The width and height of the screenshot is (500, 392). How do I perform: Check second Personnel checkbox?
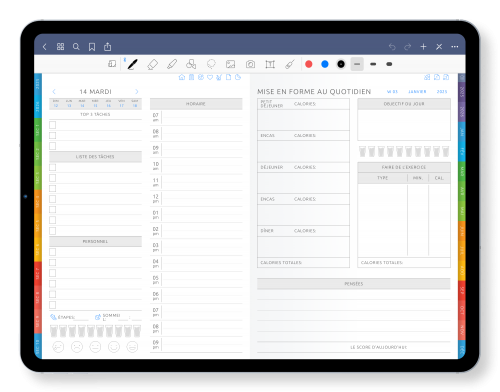(x=53, y=263)
